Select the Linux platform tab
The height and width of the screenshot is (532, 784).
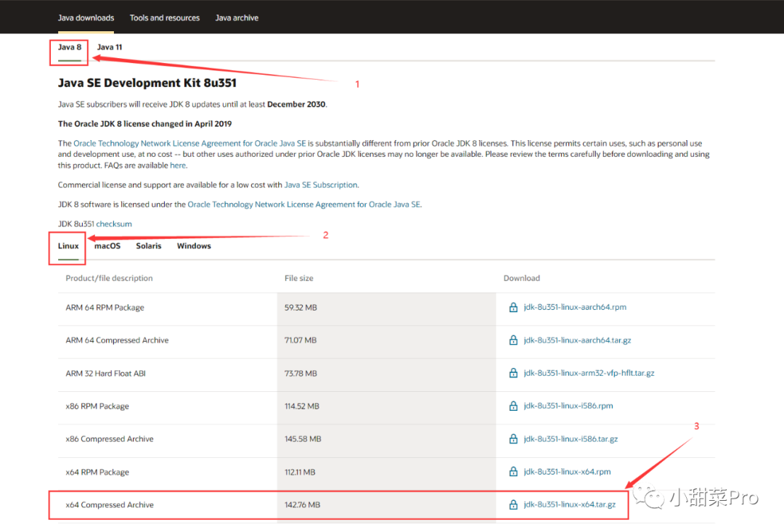point(68,246)
